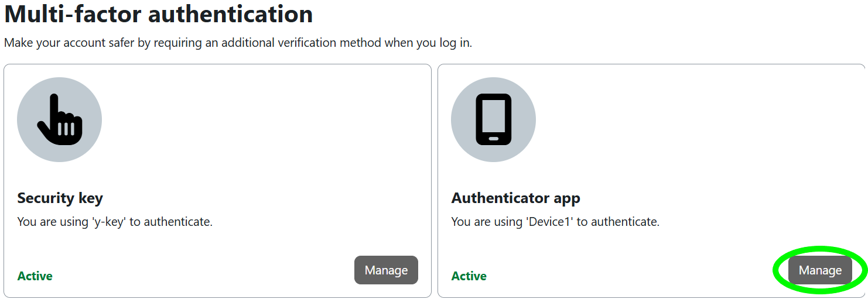Select the Authenticator app card title
The height and width of the screenshot is (299, 868).
point(515,198)
